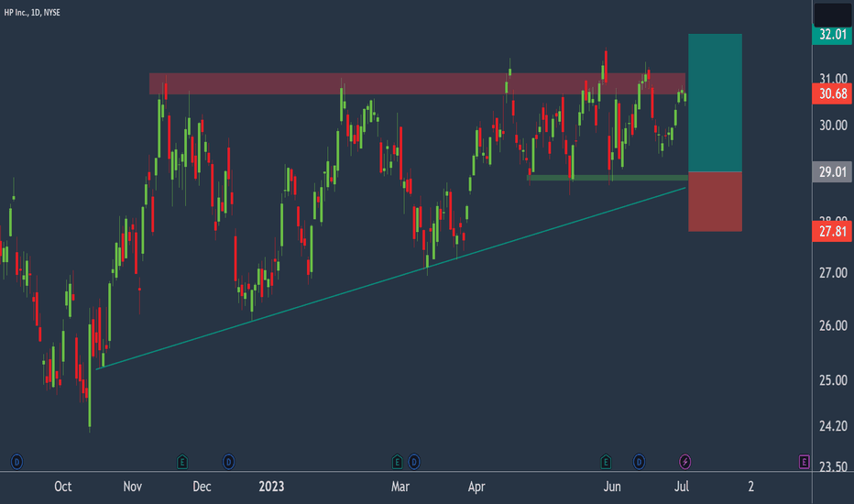854x504 pixels.
Task: Click the Apr label on time axis
Action: 476,487
